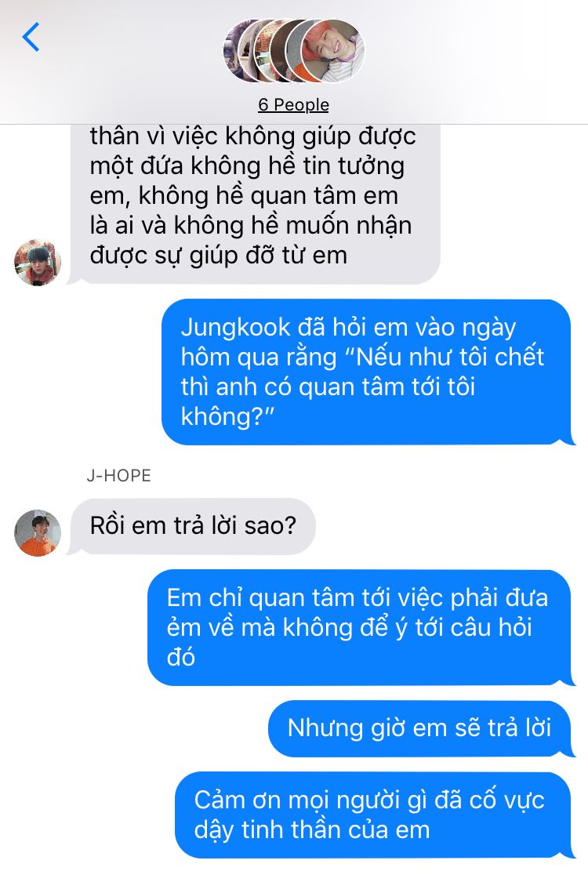588x882 pixels.
Task: Select the gray bubble "Rồi em trả lời sao?"
Action: click(191, 526)
